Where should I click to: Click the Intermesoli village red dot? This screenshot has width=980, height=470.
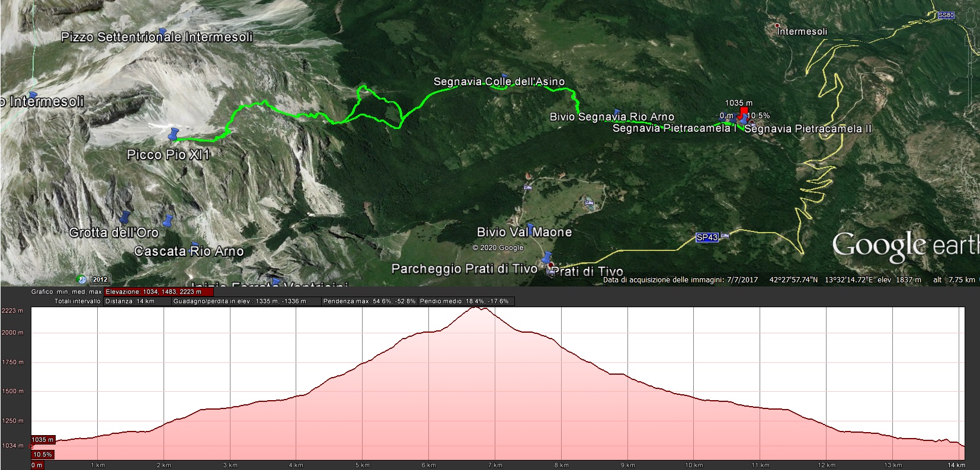[777, 25]
